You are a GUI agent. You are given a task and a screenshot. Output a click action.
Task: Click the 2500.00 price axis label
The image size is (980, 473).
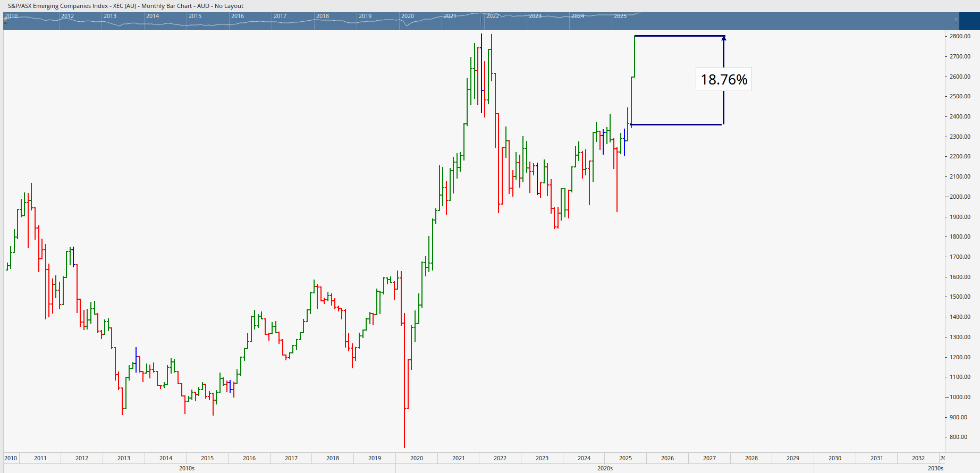tap(960, 96)
